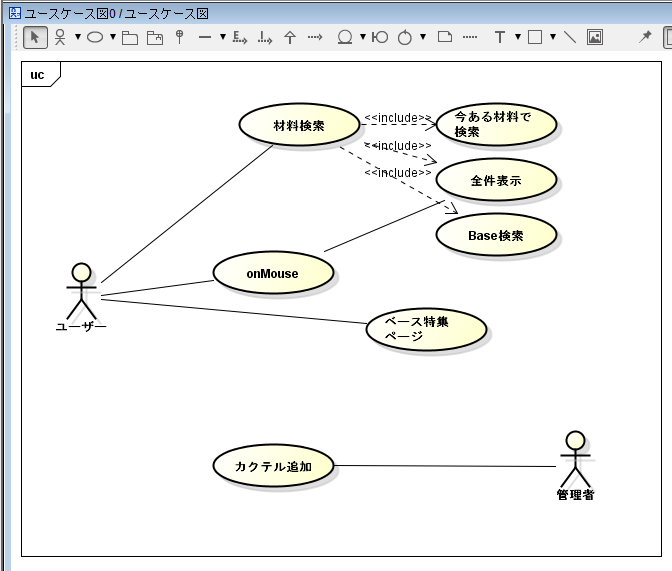Select the arrow pointer tool
This screenshot has width=672, height=571.
[35, 37]
